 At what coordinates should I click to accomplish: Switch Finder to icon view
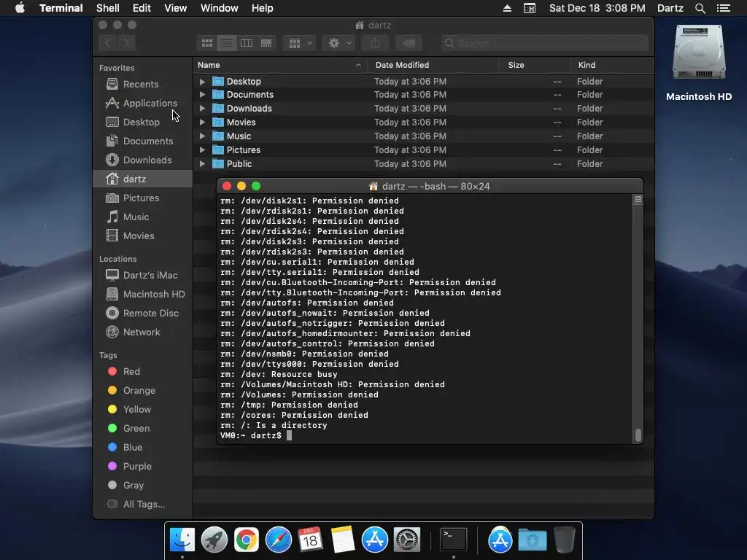click(207, 43)
